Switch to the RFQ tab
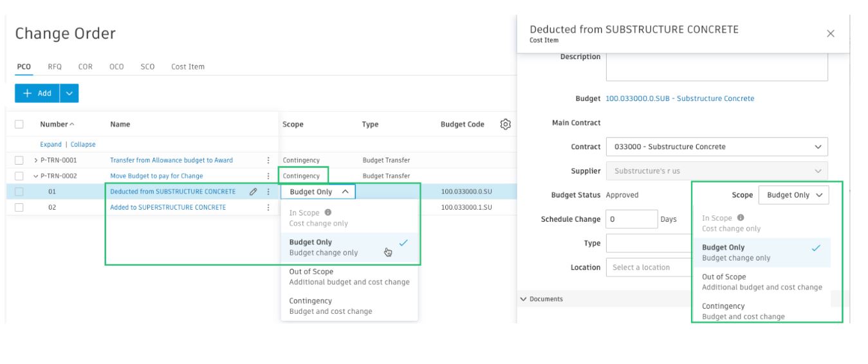The width and height of the screenshot is (868, 364). point(55,66)
